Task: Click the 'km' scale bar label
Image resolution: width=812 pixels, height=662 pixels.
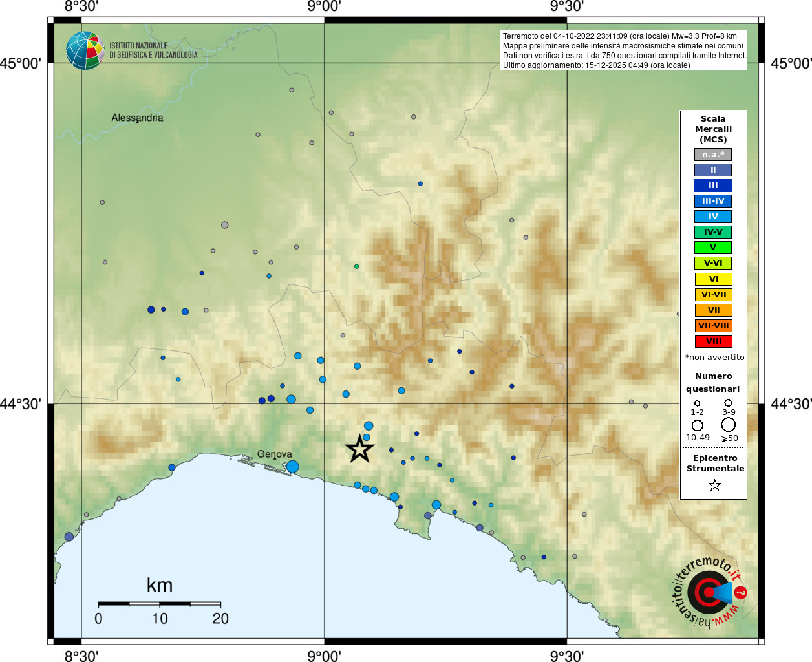Action: pos(160,586)
